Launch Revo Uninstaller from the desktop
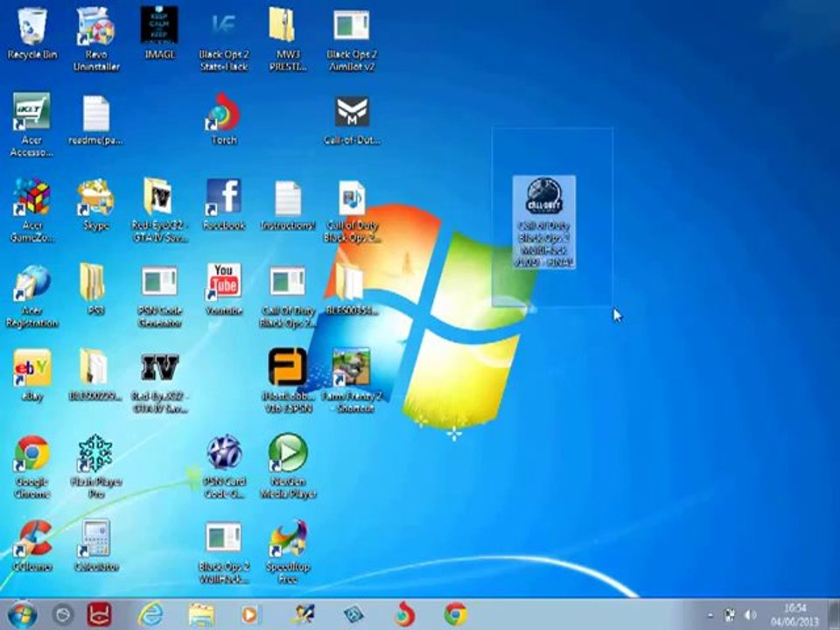The height and width of the screenshot is (630, 840). point(96,38)
